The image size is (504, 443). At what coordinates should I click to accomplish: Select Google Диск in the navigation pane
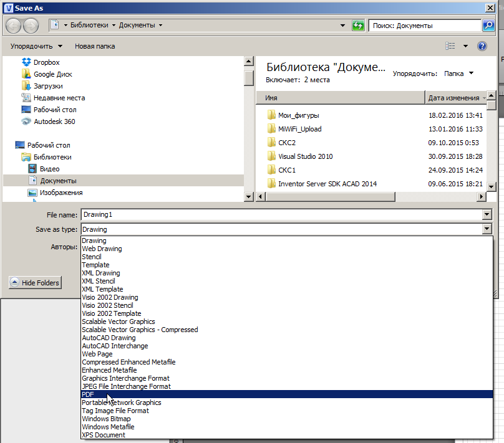[53, 74]
